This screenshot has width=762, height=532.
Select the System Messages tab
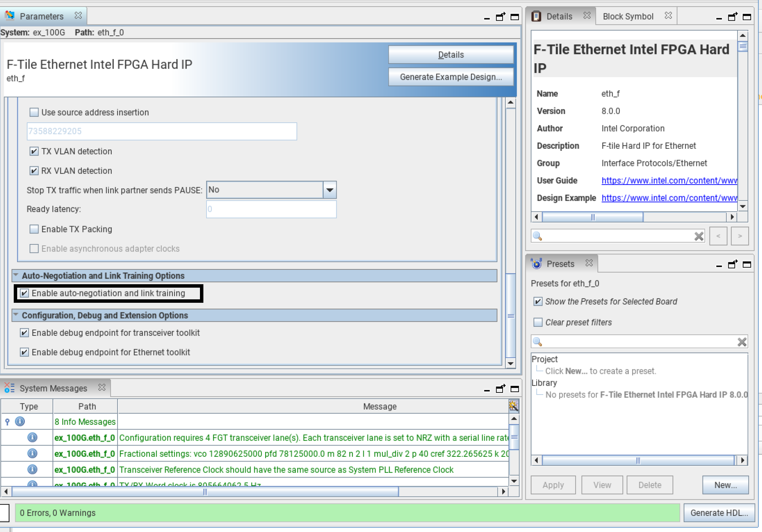click(x=53, y=388)
